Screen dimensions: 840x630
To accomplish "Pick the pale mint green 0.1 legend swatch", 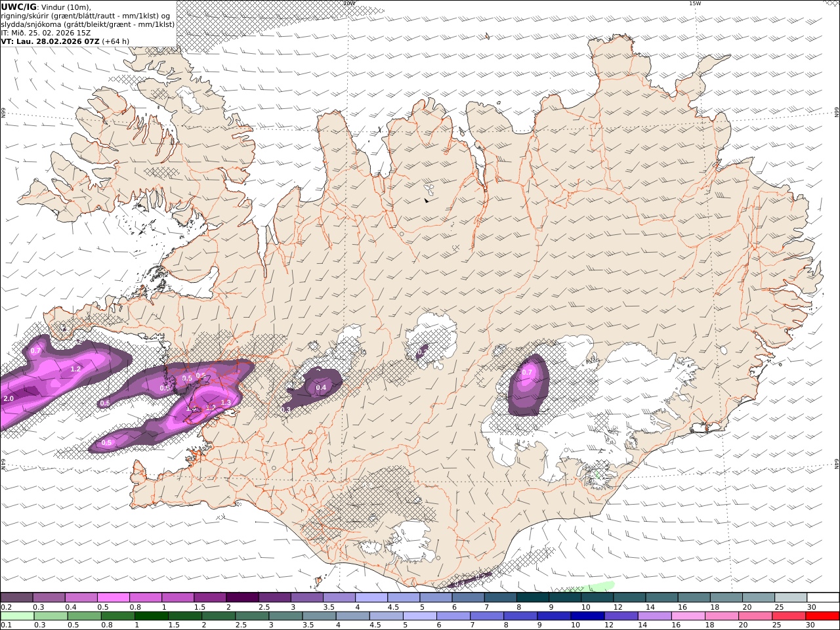I will click(x=17, y=616).
